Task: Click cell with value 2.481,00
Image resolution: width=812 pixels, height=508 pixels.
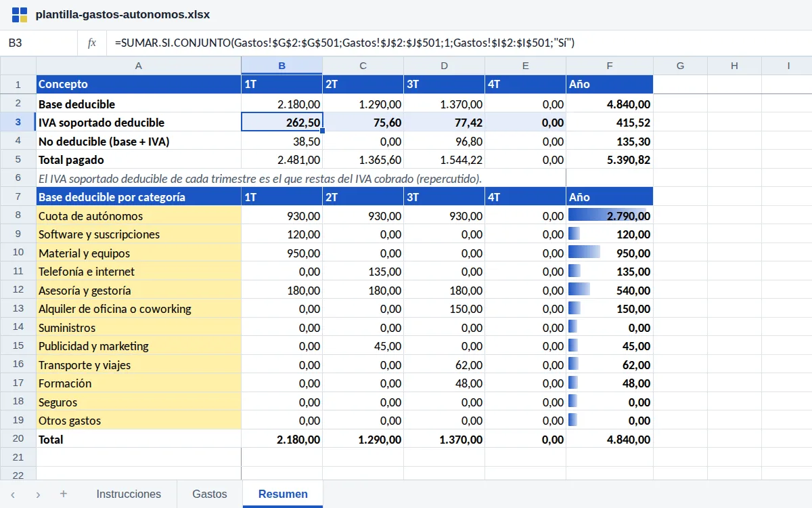Action: [281, 160]
